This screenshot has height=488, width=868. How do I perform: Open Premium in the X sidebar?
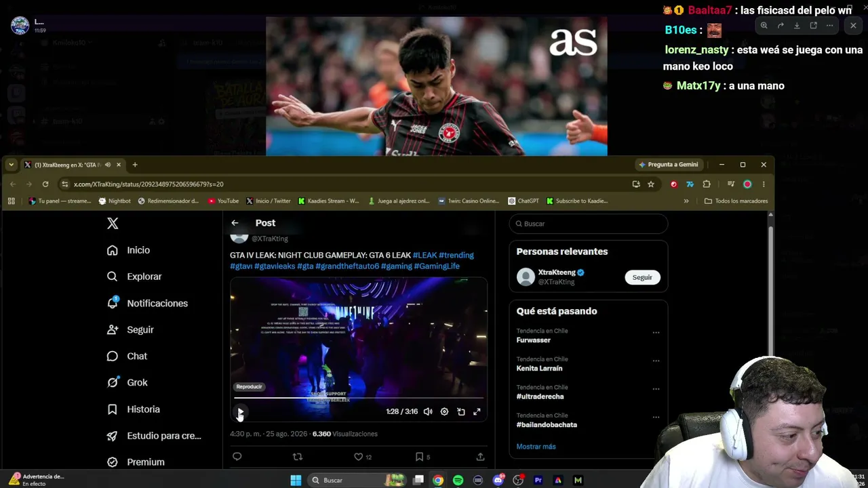point(136,462)
